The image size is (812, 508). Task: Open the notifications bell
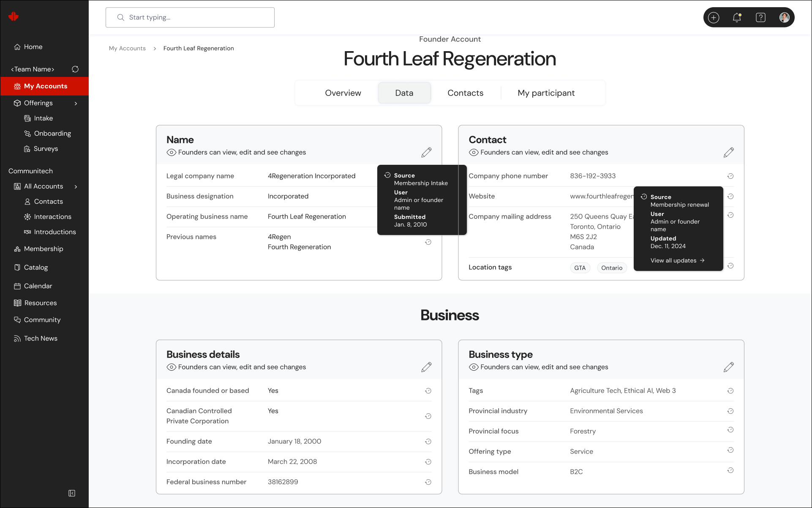click(x=737, y=17)
